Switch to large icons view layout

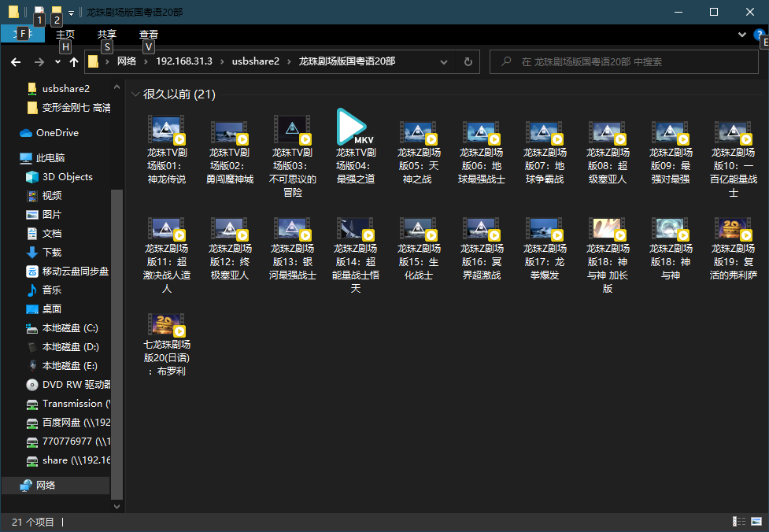pos(756,522)
